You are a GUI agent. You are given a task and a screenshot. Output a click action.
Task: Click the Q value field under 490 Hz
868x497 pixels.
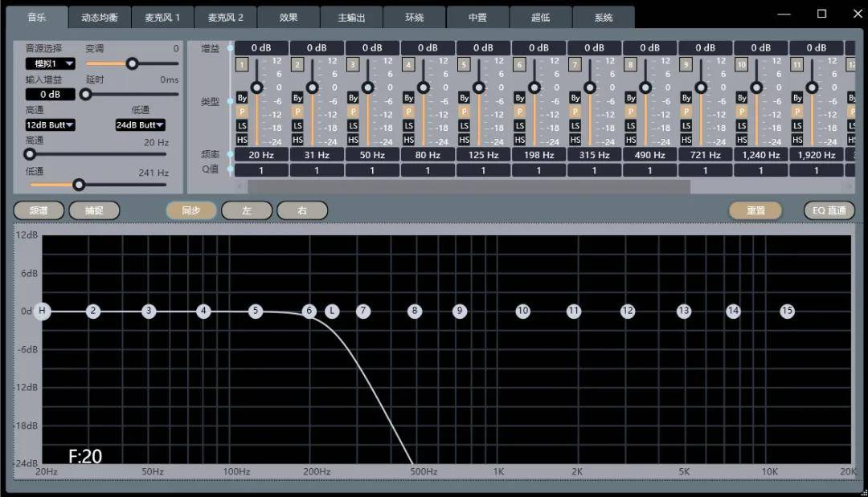pyautogui.click(x=650, y=170)
